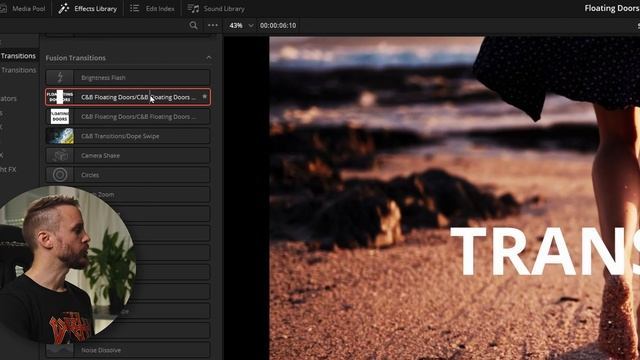Image resolution: width=640 pixels, height=360 pixels.
Task: Select the highlighted C&B Floating Doors transition
Action: 128,97
